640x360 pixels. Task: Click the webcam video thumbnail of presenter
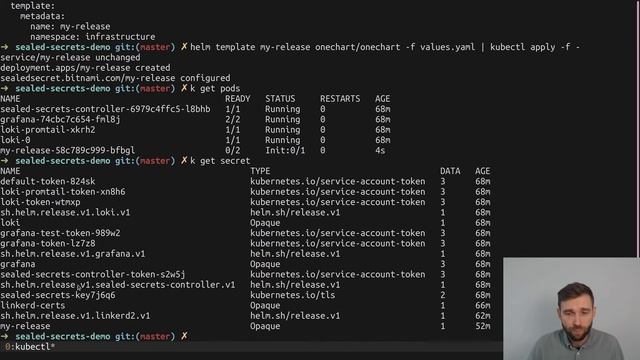tap(571, 309)
